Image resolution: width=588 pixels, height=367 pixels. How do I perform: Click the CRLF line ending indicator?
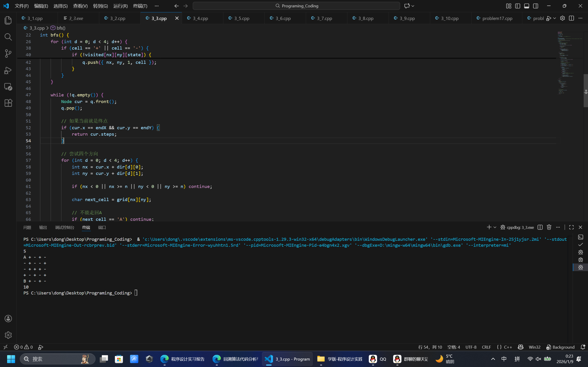486,347
